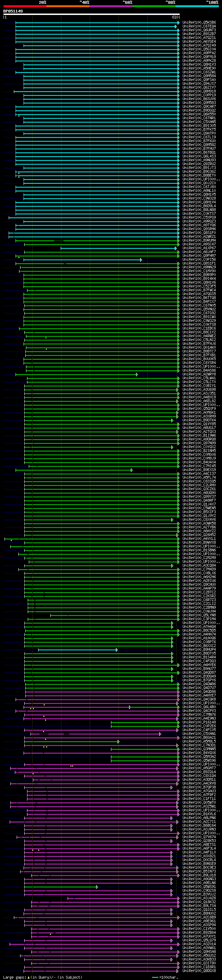Click the UniRef100_Q8H1V3 label
The width and height of the screenshot is (222, 980).
(199, 64)
